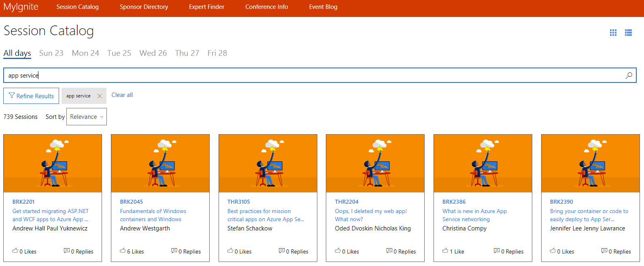Go to the Expert Finder page
This screenshot has height=266, width=644.
point(206,7)
